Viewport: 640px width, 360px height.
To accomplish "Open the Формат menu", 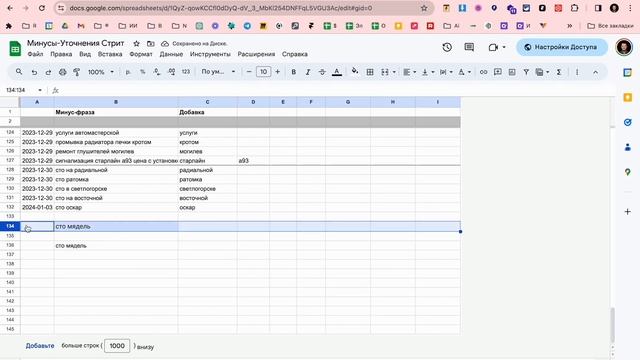I will [x=141, y=54].
